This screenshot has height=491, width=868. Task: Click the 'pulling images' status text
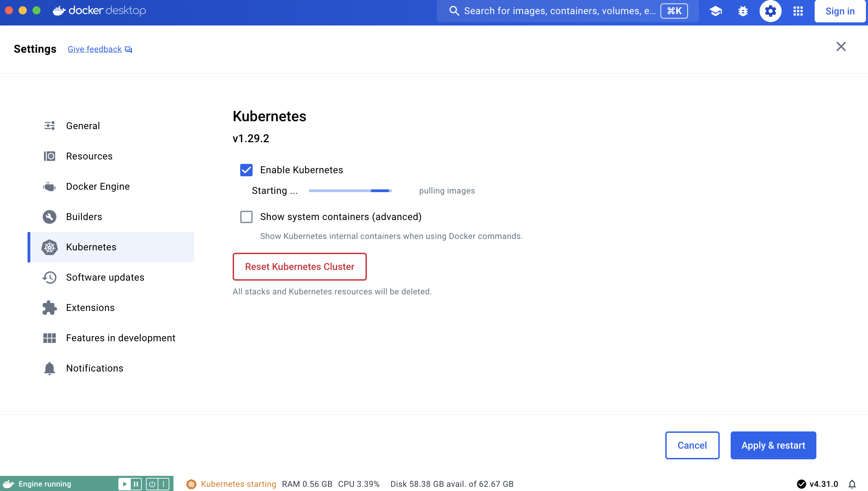coord(447,191)
